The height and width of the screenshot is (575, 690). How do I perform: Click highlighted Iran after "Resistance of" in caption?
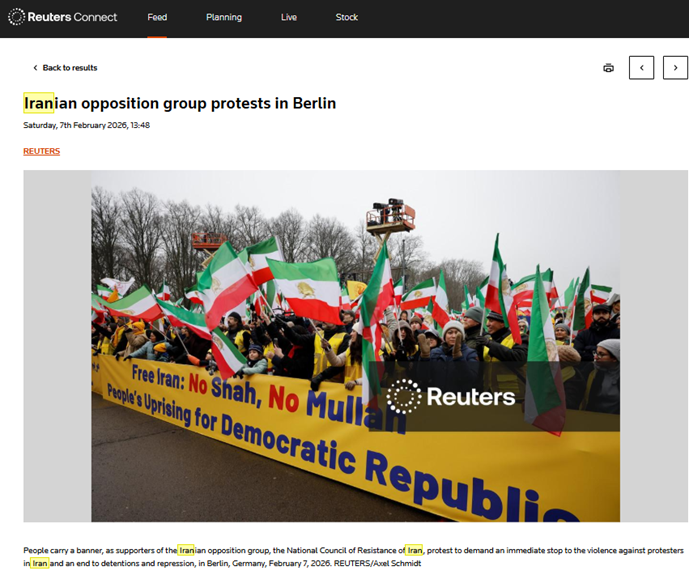[x=414, y=550]
